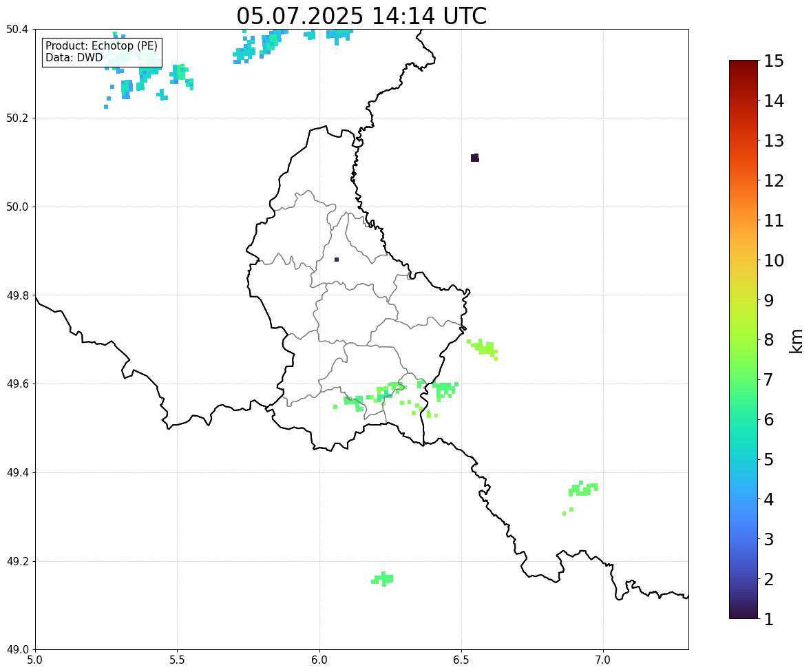Click the colorbar tick value 1

point(769,619)
